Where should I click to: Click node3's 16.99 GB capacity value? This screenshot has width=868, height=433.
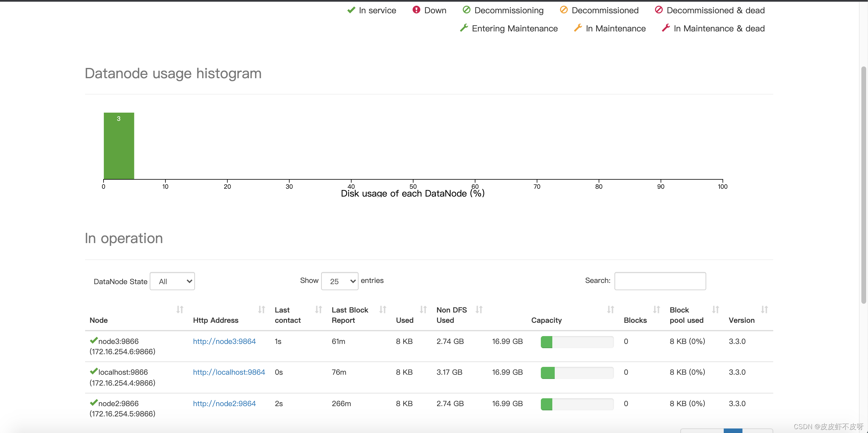(507, 342)
